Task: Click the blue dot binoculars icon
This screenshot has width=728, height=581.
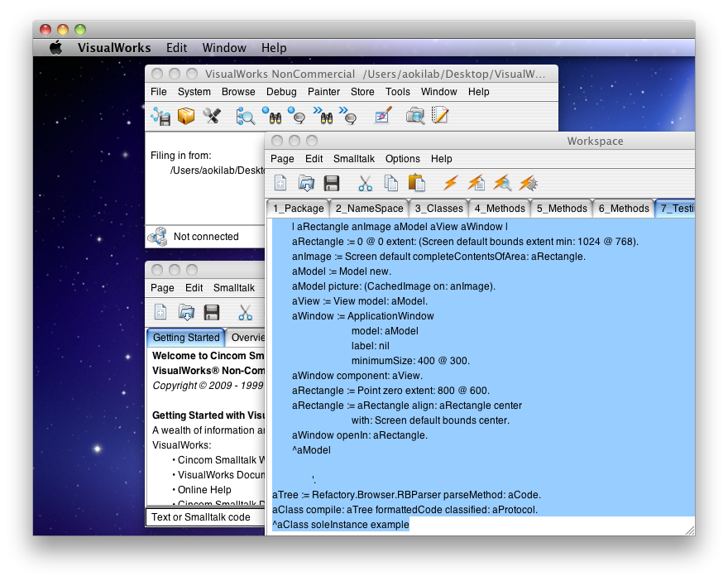Action: point(271,116)
